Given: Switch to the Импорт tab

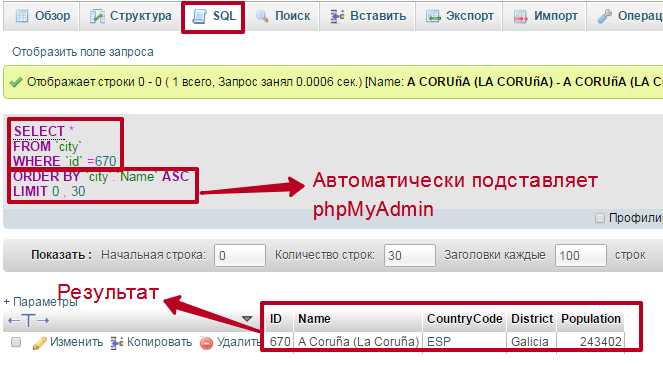Looking at the screenshot, I should [x=545, y=16].
